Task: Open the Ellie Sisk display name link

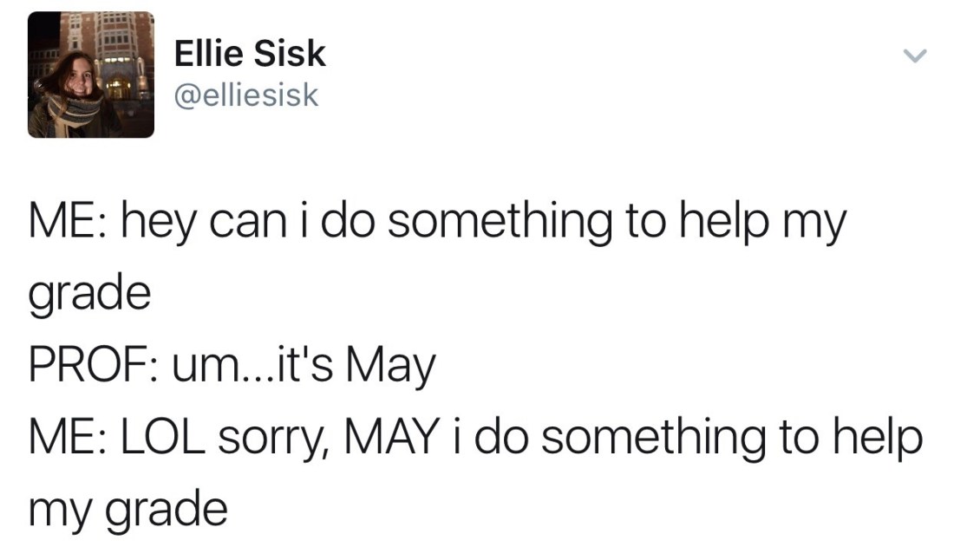Action: point(250,55)
